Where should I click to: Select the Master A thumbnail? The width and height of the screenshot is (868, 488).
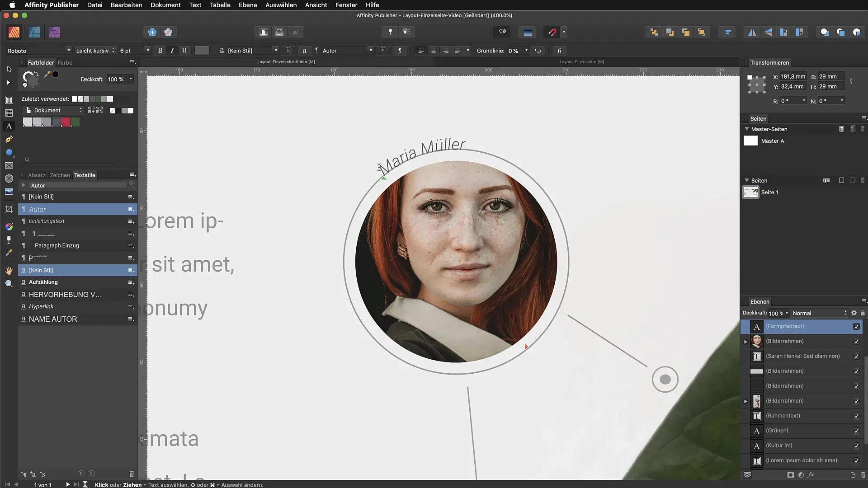(750, 141)
